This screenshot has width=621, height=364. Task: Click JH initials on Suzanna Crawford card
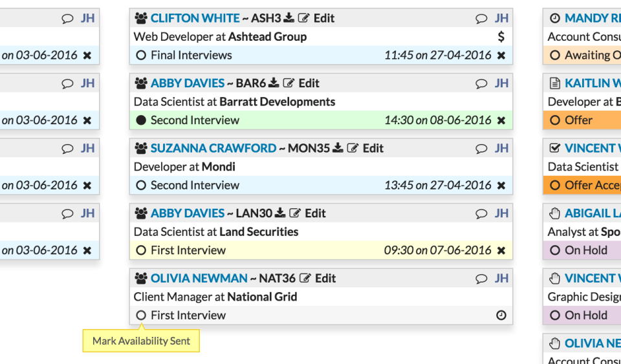tap(501, 148)
